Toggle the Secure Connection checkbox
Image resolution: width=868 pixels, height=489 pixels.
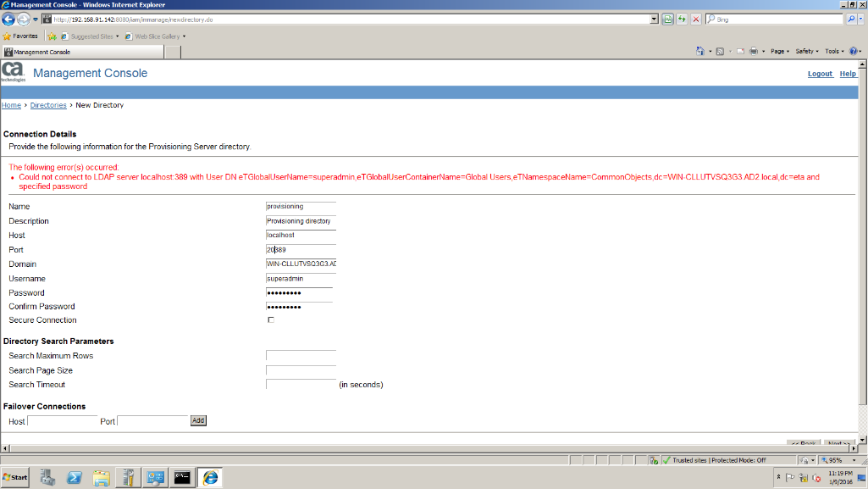coord(271,320)
